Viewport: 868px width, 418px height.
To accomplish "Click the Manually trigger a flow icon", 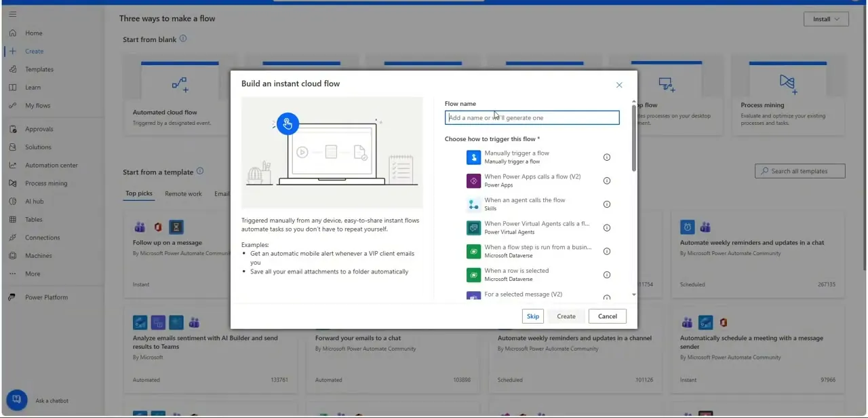I will (x=473, y=157).
